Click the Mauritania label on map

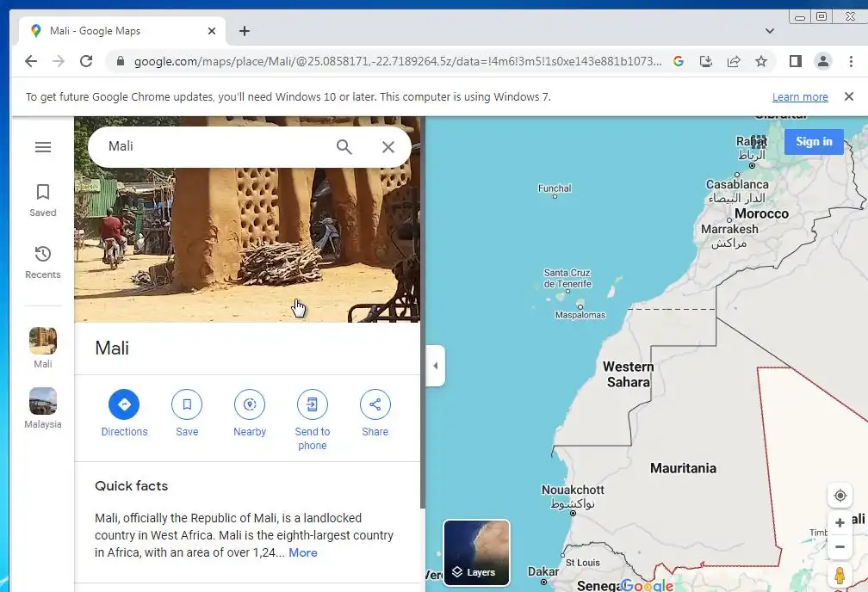[683, 468]
